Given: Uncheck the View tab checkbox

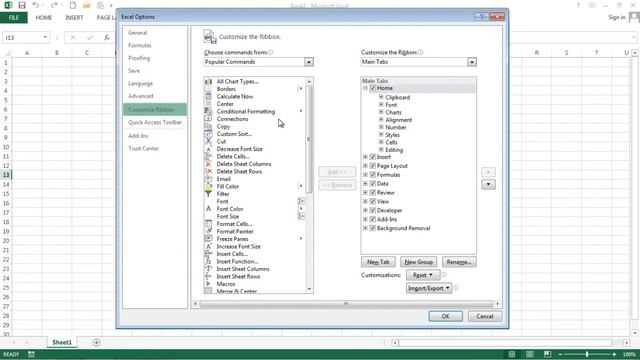Looking at the screenshot, I should (x=373, y=201).
